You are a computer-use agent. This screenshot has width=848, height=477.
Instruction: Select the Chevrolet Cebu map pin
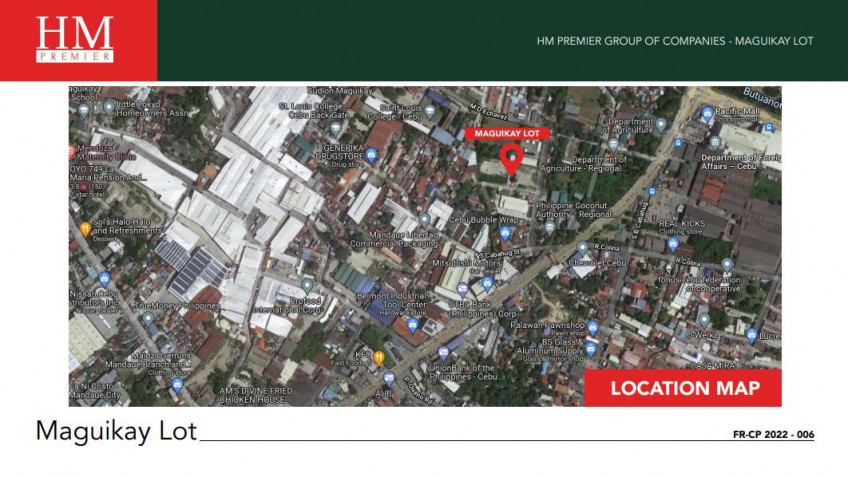(x=582, y=248)
